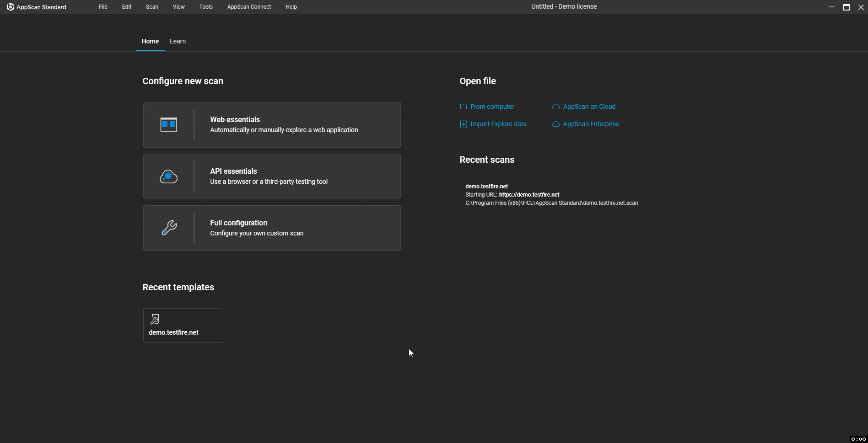Open the demo.testfire.net template label

click(173, 332)
